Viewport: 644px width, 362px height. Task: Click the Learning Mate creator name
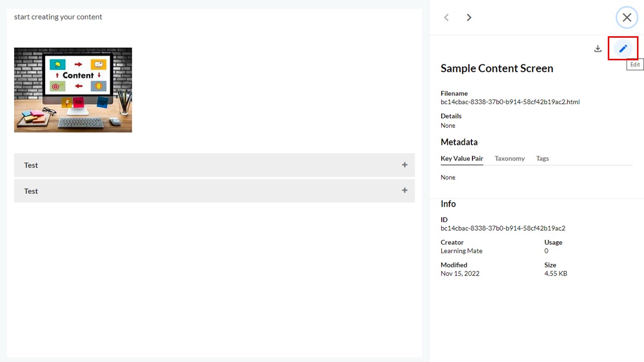tap(461, 251)
